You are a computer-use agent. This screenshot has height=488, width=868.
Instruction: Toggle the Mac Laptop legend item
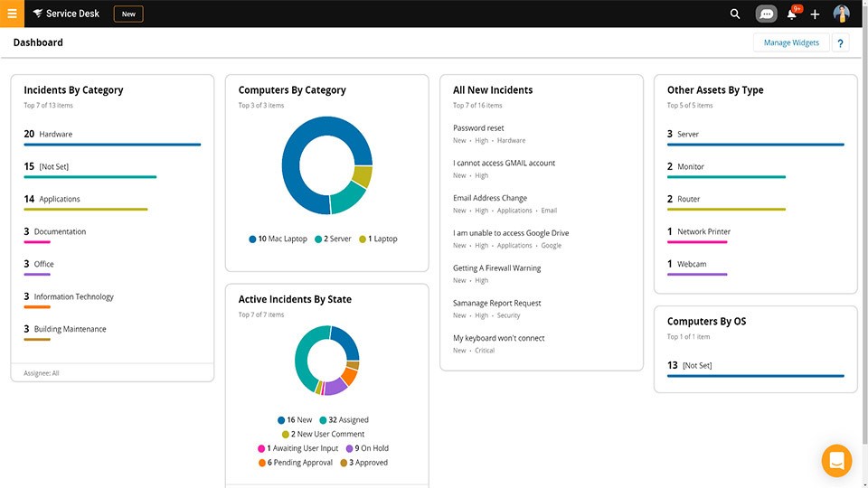point(278,239)
